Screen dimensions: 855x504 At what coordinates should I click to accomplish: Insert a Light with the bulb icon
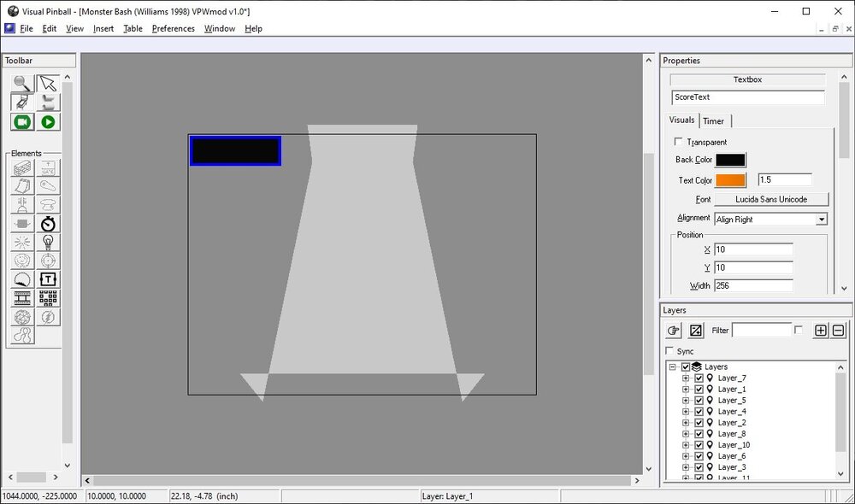pos(48,242)
